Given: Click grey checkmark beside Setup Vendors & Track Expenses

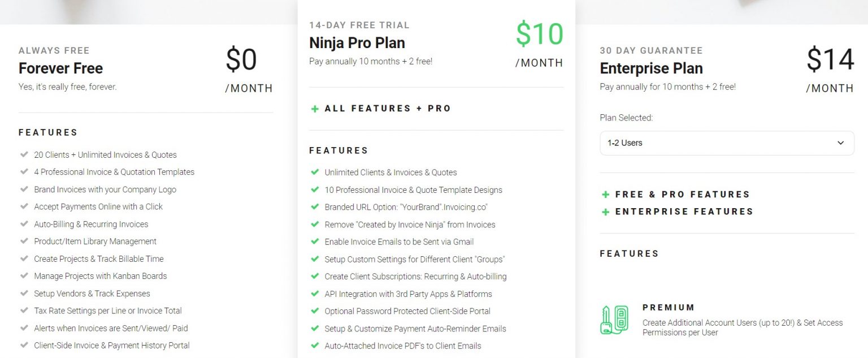Looking at the screenshot, I should (x=24, y=294).
